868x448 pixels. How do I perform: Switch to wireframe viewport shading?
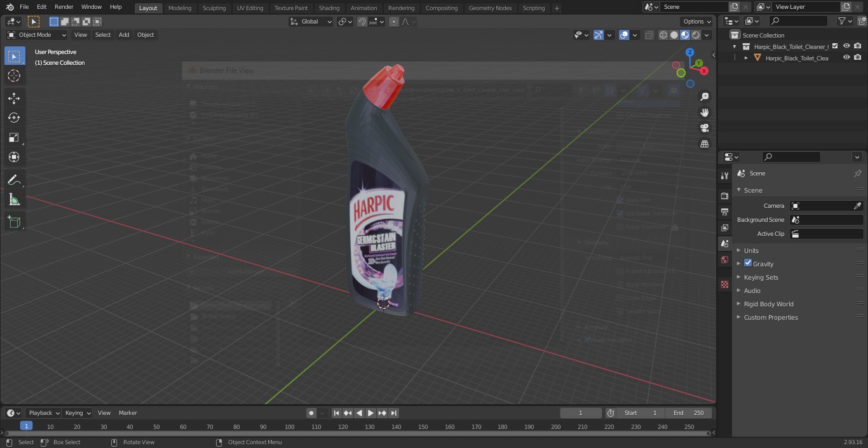[x=663, y=35]
